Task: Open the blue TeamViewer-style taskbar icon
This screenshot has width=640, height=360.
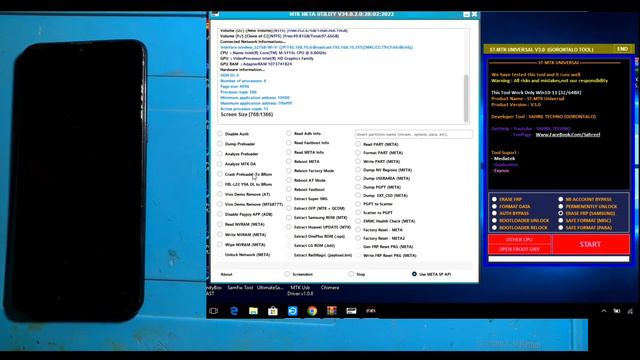Action: (x=293, y=311)
